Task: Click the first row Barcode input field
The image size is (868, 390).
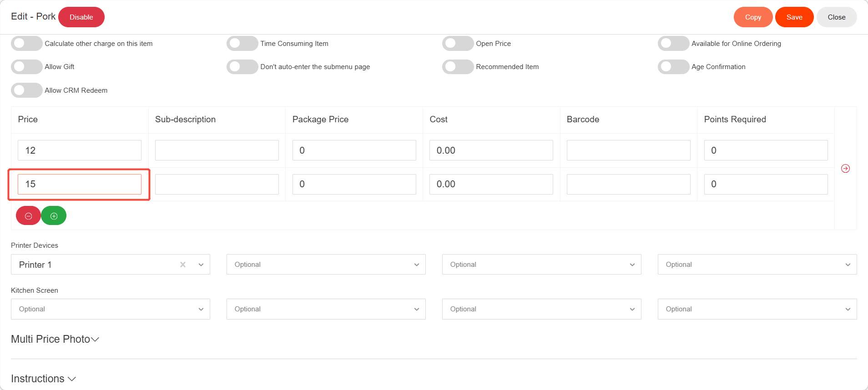Action: pos(628,150)
